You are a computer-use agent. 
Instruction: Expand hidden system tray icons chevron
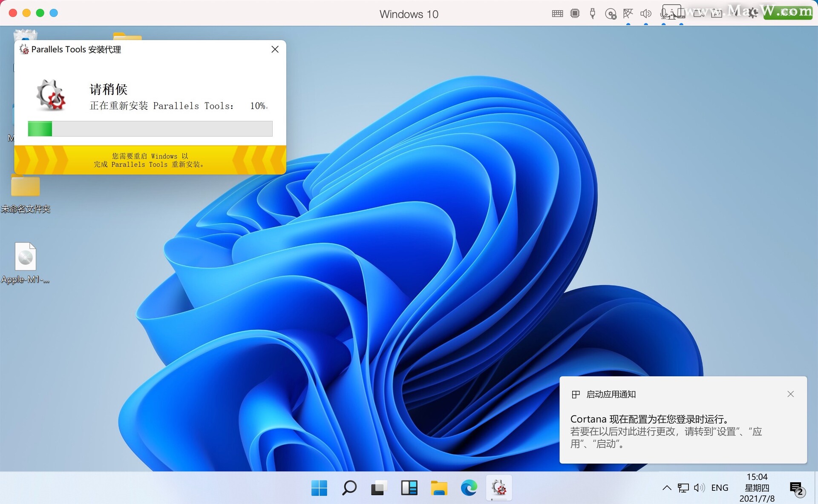click(667, 488)
